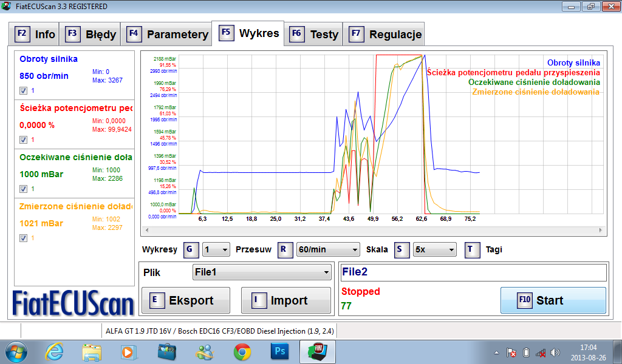Screen dimensions: 622x364
Task: Click the File2 name input field
Action: (473, 272)
